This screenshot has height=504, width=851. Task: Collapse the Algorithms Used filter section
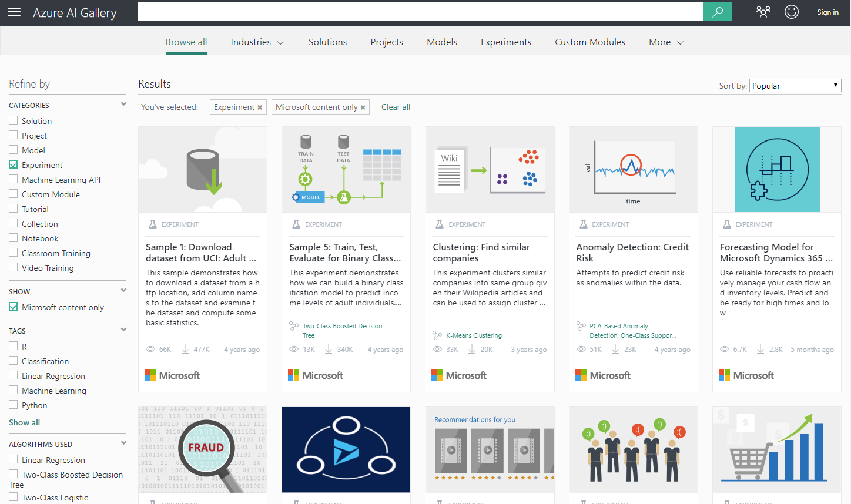point(123,443)
